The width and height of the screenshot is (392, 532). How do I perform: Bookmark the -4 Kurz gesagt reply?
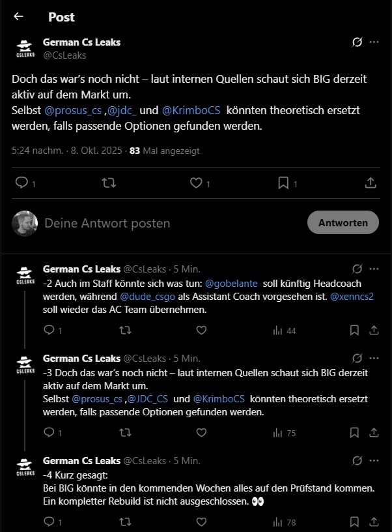click(354, 522)
